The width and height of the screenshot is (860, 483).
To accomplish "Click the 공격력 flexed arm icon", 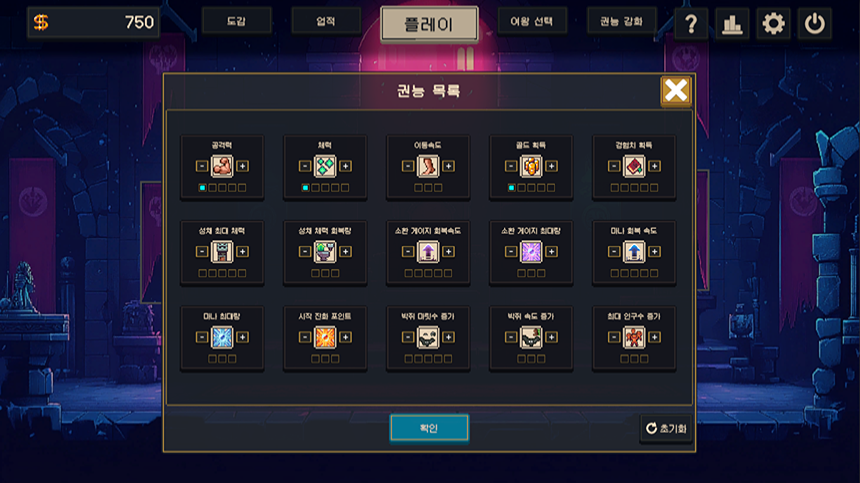I will (222, 166).
